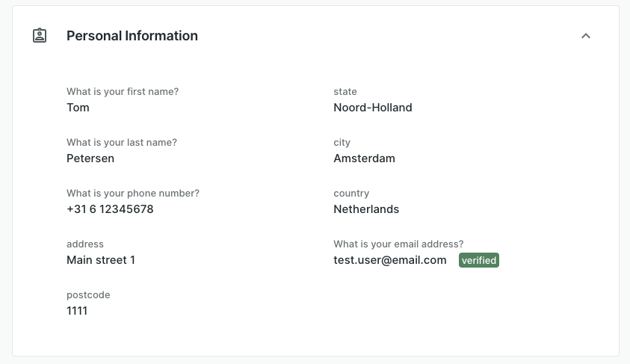
Task: Click the postcode field label
Action: (x=88, y=295)
